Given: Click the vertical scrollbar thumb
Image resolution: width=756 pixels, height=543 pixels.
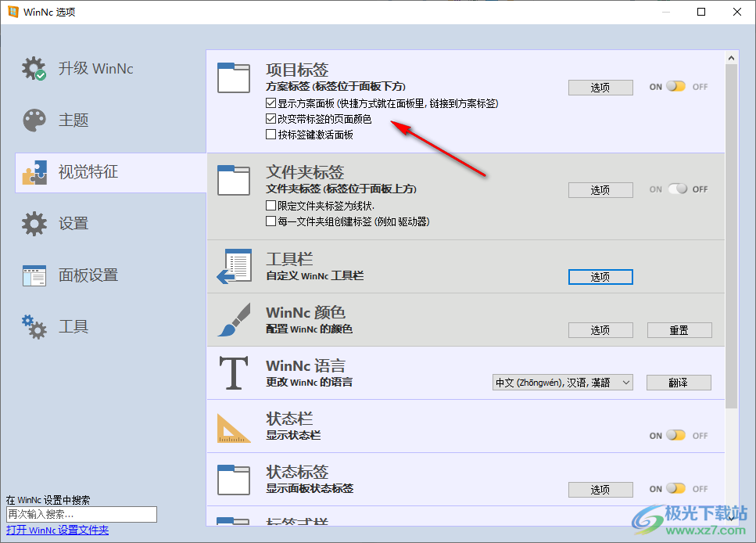Looking at the screenshot, I should (732, 236).
